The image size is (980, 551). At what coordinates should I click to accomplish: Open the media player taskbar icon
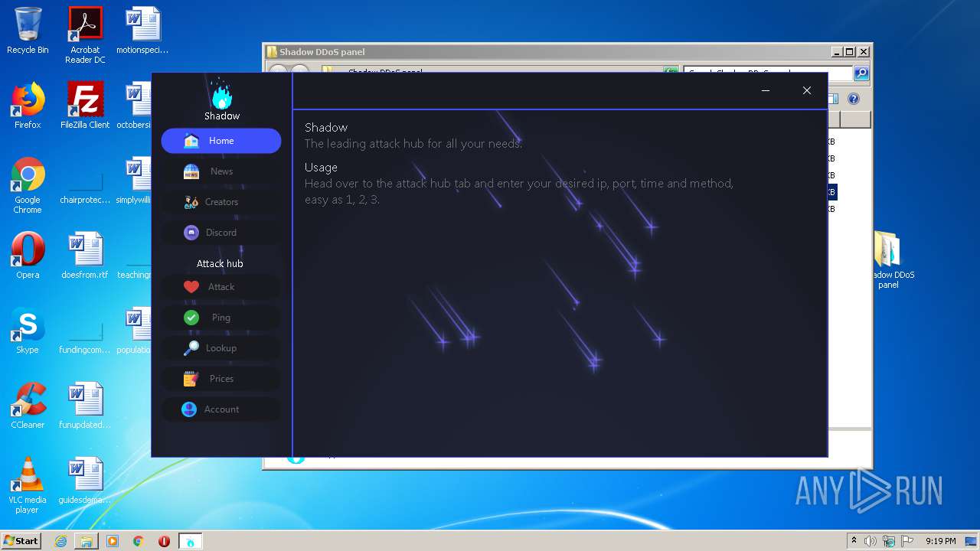113,541
